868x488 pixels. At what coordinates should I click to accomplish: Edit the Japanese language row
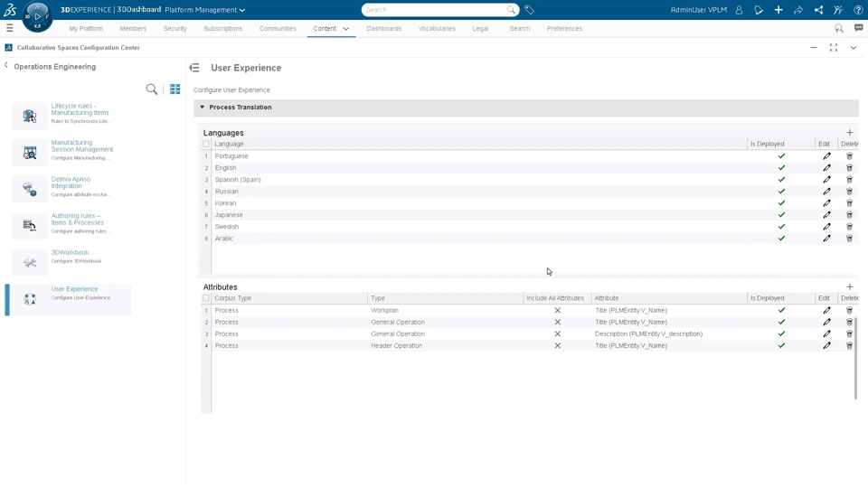(x=826, y=215)
